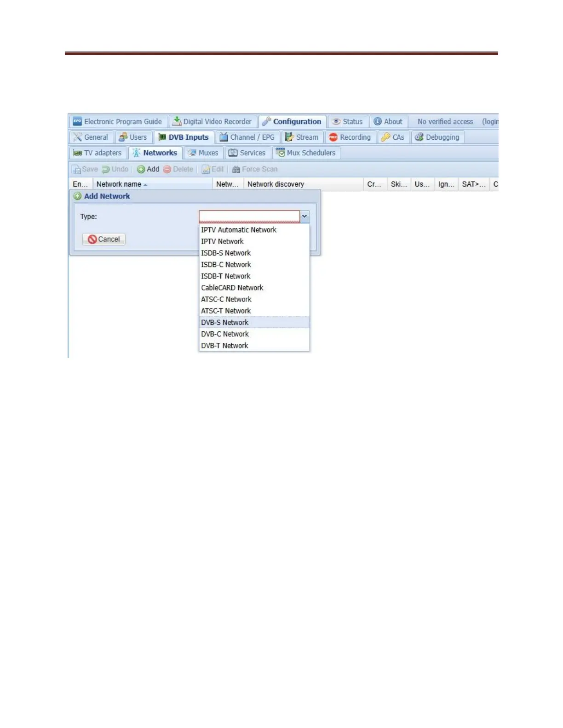
Task: Click the Ski... column header
Action: 399,184
